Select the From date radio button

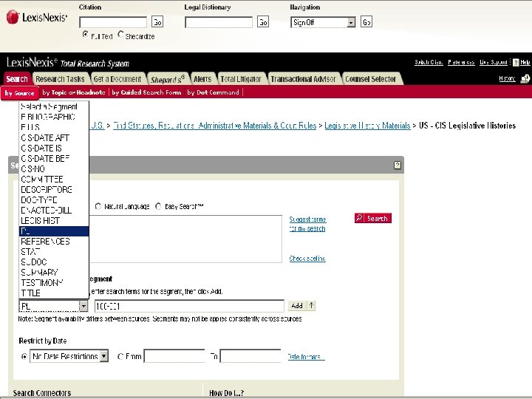pyautogui.click(x=120, y=357)
